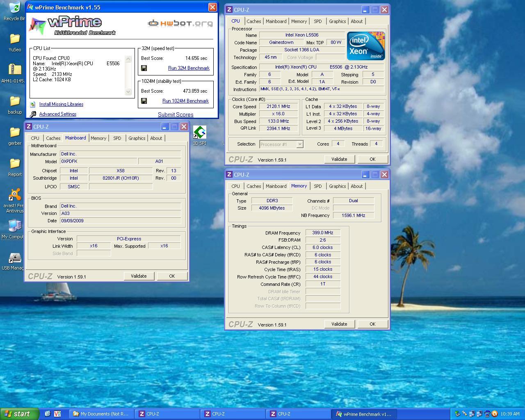Click the 32M best score 14.656 sec
This screenshot has width=525, height=420.
[x=196, y=58]
